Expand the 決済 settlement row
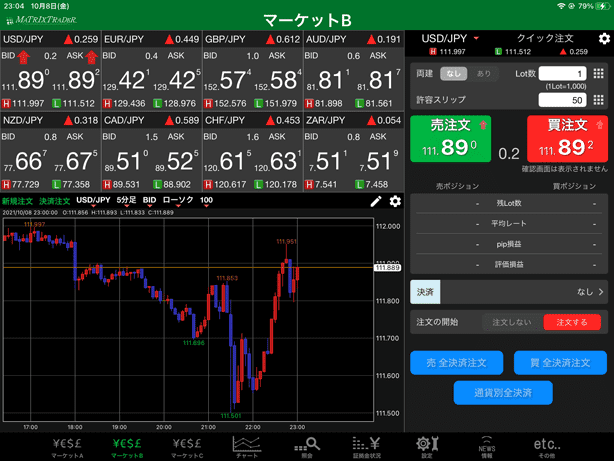Viewport: 614px width, 461px height. (509, 292)
